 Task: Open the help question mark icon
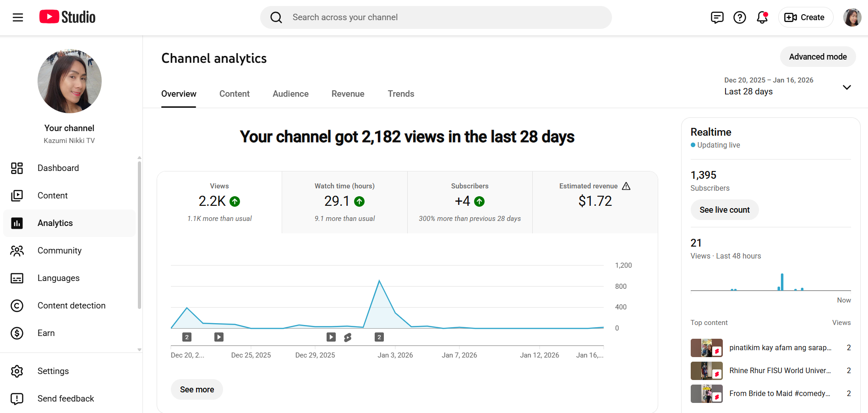pyautogui.click(x=740, y=17)
